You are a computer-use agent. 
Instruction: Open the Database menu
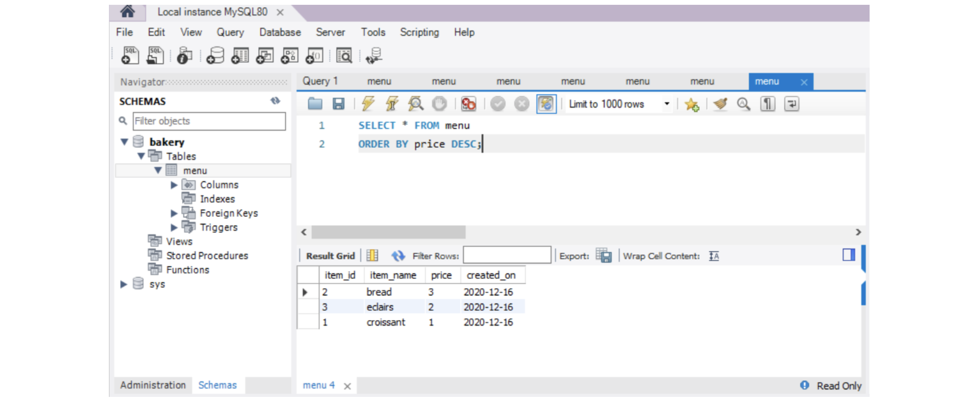point(280,33)
